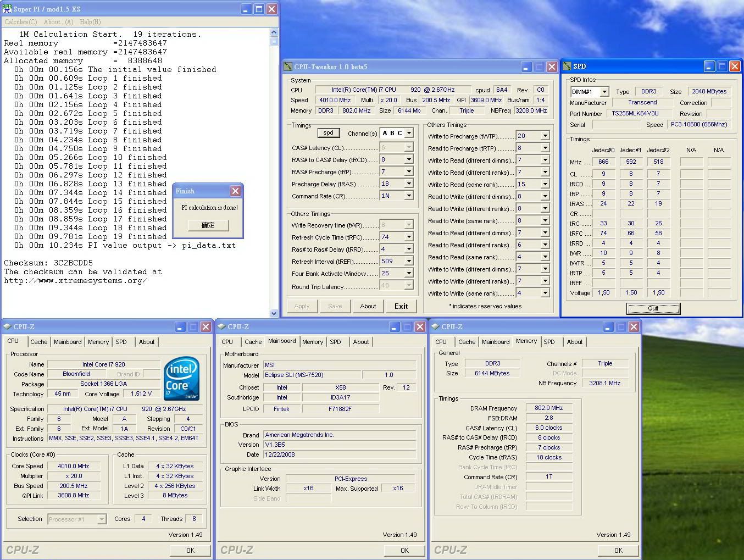Viewport: 744px width, 560px height.
Task: Click title icon of CPU-Z Mainboard window
Action: click(x=221, y=326)
